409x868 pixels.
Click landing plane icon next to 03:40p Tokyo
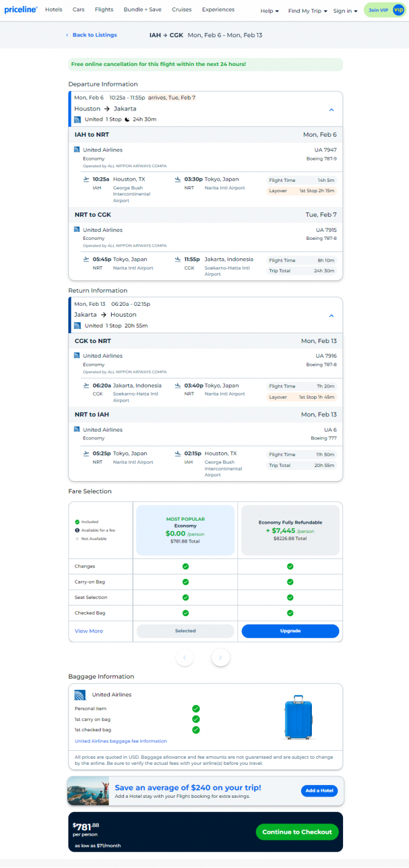(x=178, y=385)
